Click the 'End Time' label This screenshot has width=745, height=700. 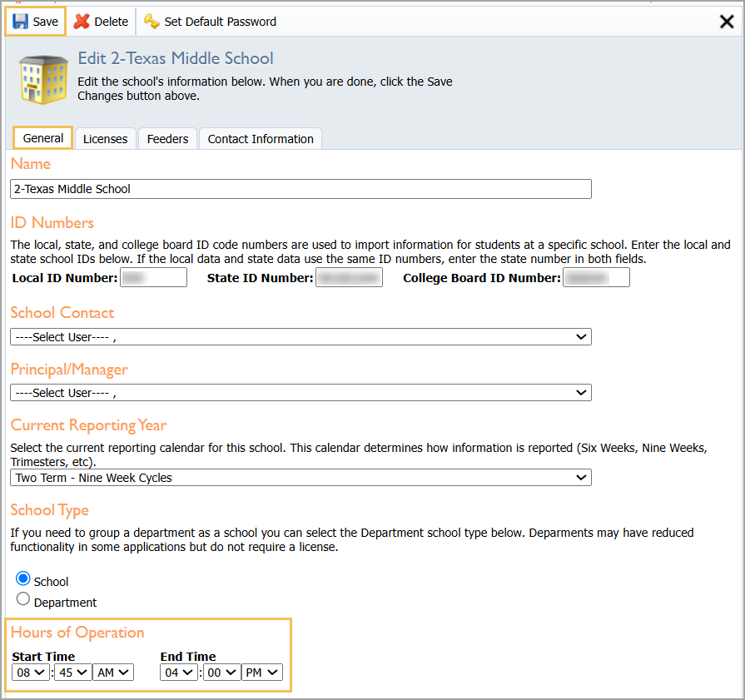point(188,656)
